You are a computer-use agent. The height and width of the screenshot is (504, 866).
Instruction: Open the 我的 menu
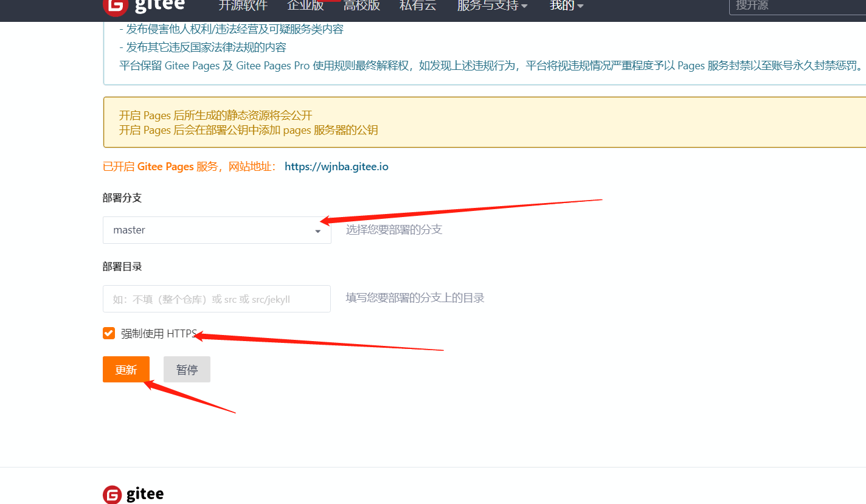coord(561,5)
